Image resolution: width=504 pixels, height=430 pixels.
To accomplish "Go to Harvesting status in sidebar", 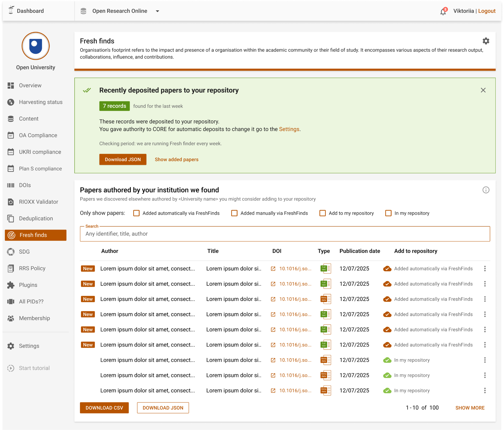I will pyautogui.click(x=41, y=102).
